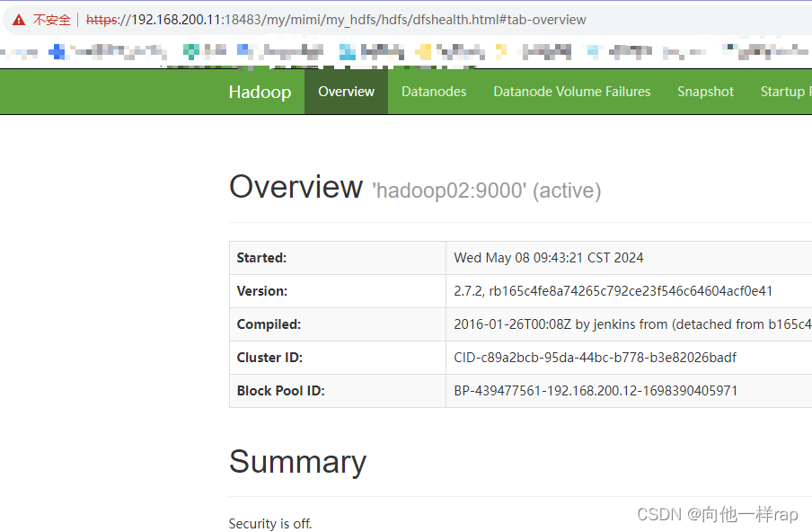Go to the Snapshot tab

tap(705, 92)
